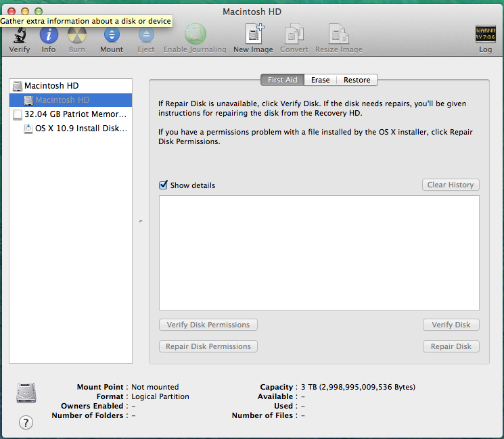The height and width of the screenshot is (439, 504).
Task: Select the OS X 10.9 Install Disk volume
Action: coord(71,129)
